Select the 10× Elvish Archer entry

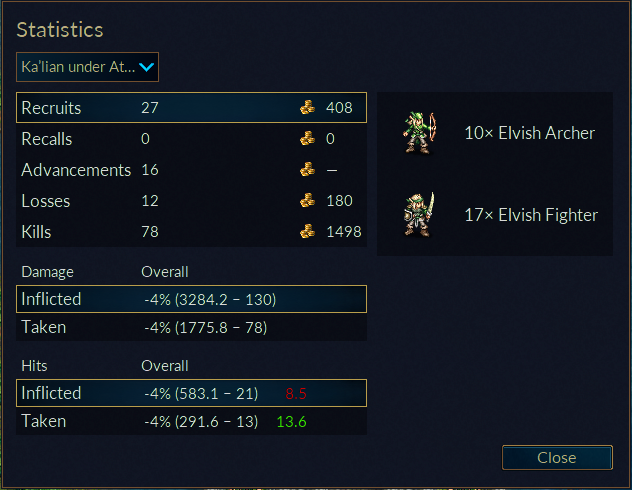tap(495, 133)
